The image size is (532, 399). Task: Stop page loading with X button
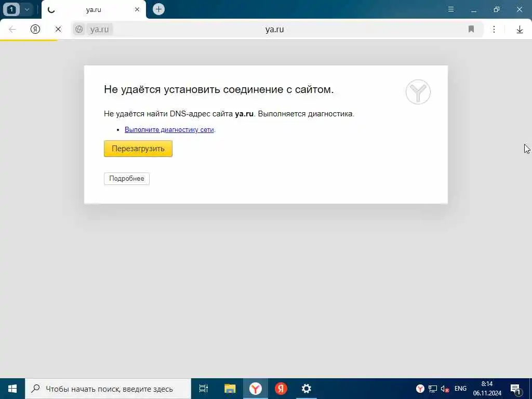click(x=58, y=29)
